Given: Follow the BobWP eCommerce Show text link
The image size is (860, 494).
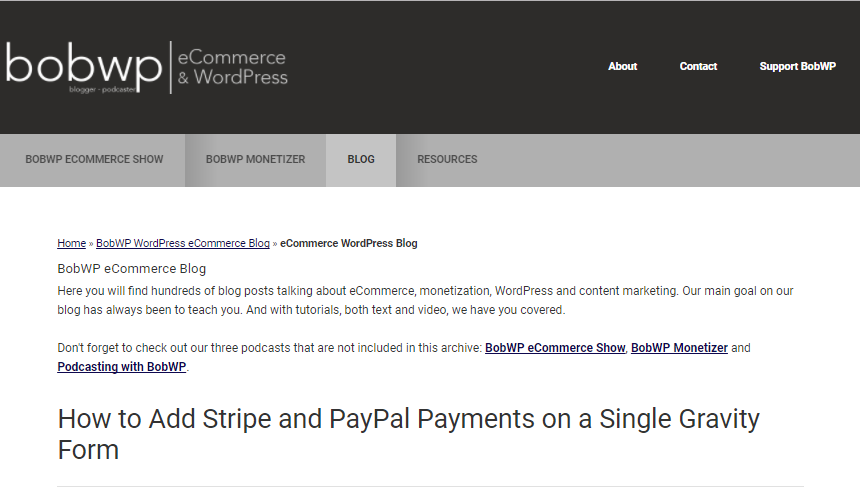Looking at the screenshot, I should coord(555,348).
